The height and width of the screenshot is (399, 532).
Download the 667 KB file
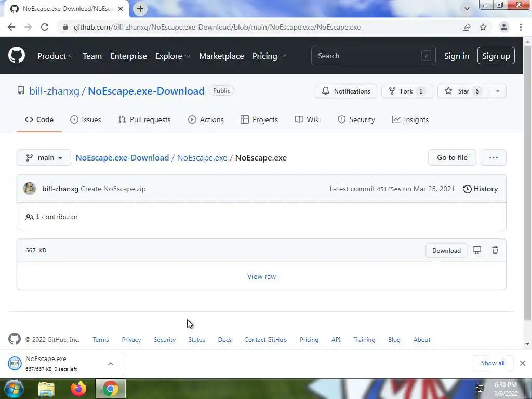click(446, 251)
